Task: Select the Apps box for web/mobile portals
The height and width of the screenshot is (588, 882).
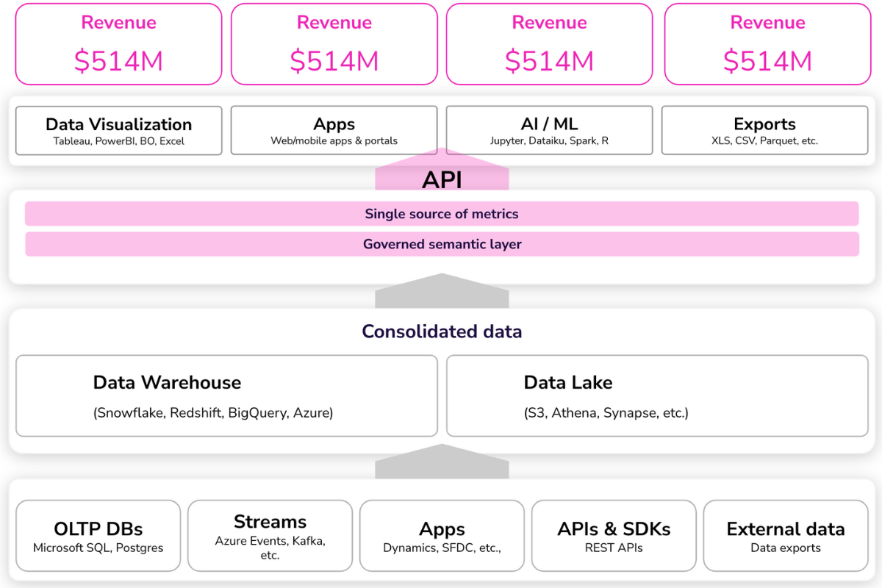Action: pyautogui.click(x=334, y=130)
